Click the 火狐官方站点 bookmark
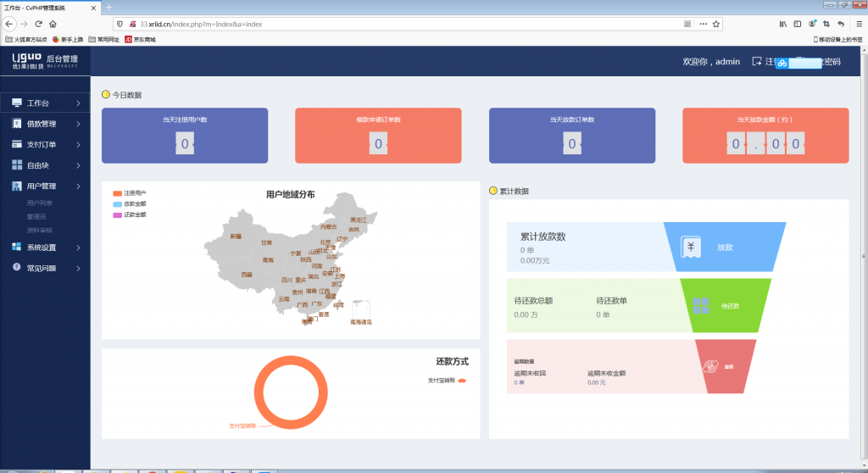The height and width of the screenshot is (473, 868). coord(27,39)
